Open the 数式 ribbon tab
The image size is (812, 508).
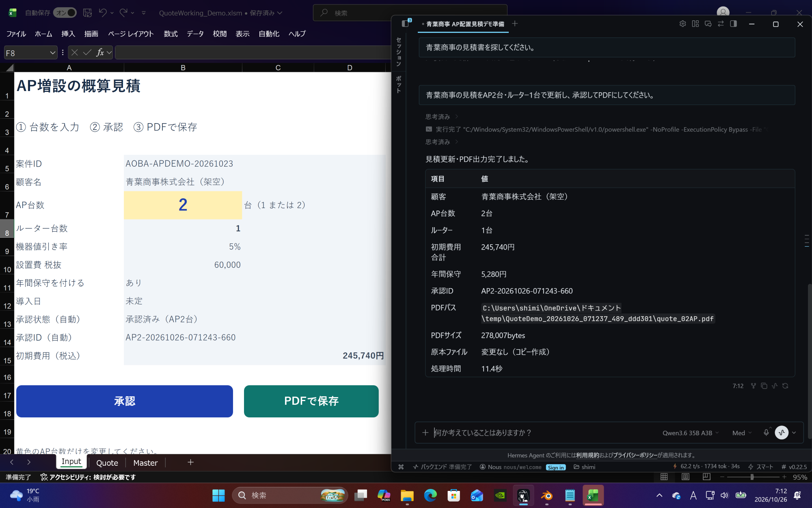[x=171, y=34]
